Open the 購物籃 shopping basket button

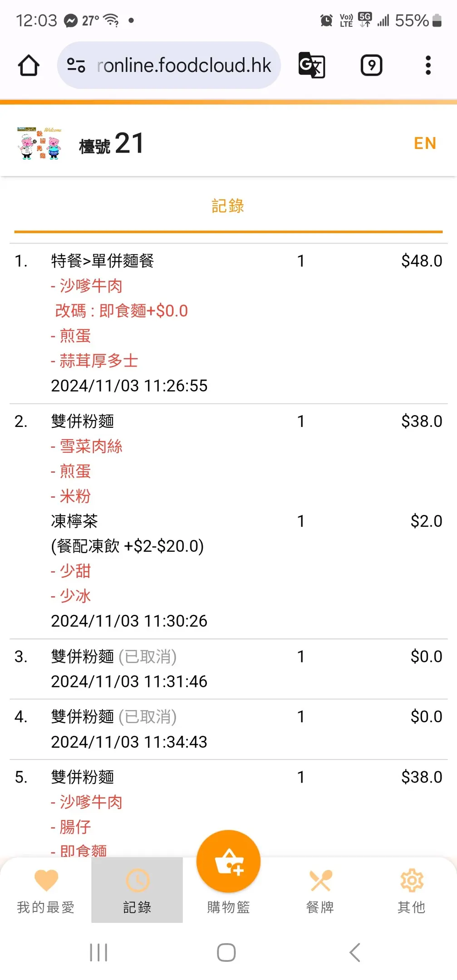coord(228,862)
